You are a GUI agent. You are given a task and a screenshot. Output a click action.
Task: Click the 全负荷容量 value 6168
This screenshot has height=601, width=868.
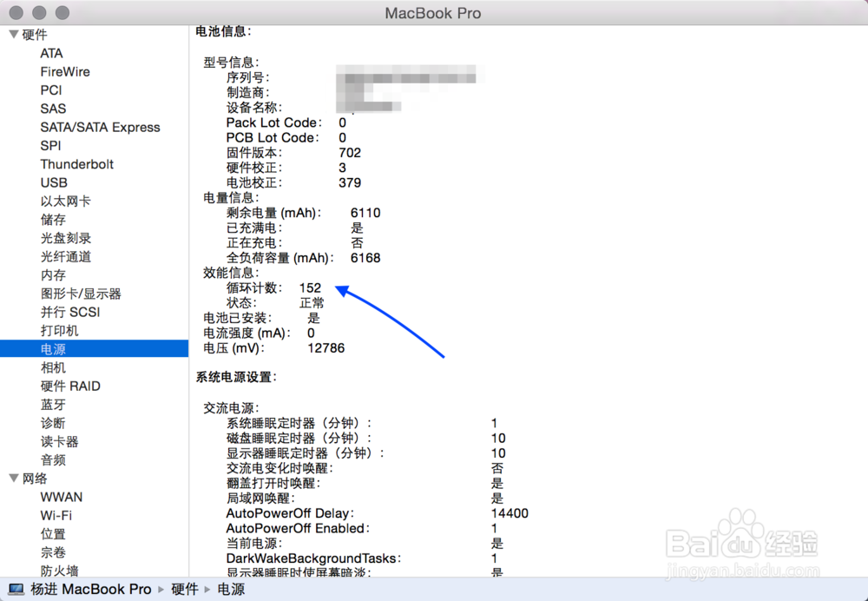point(365,258)
